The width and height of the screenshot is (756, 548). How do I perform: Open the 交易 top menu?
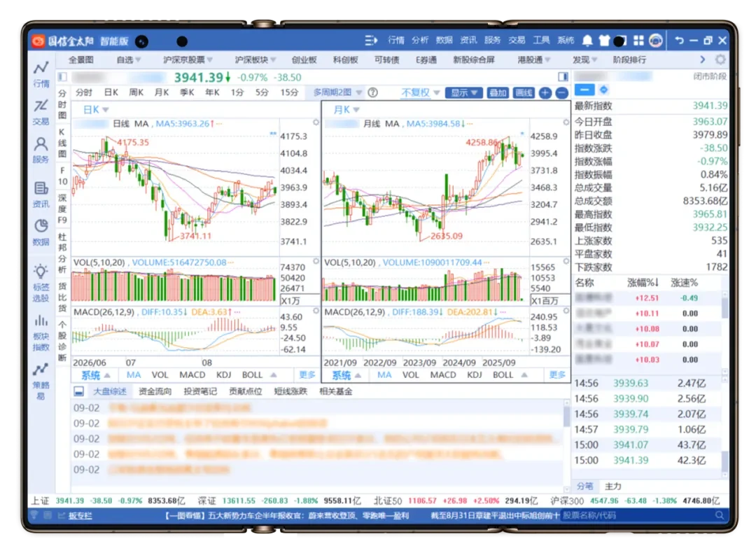pos(517,41)
